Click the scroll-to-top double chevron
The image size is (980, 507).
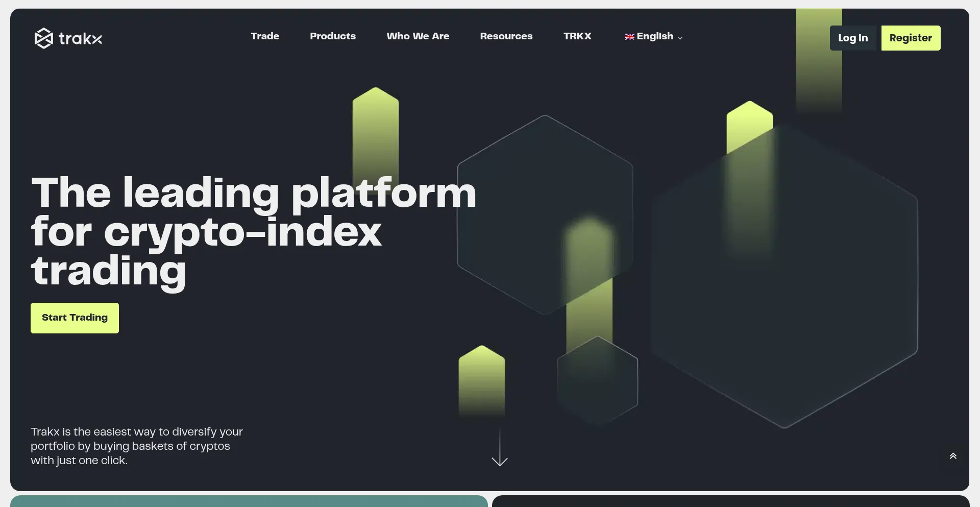953,455
